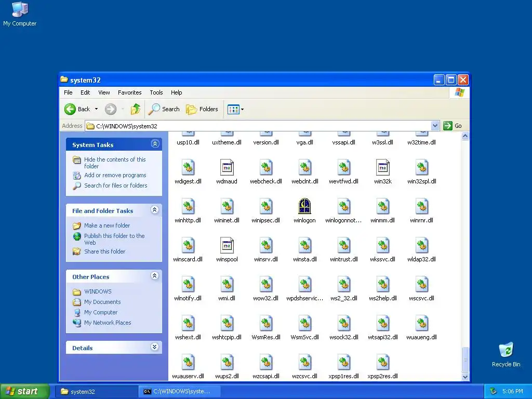Image resolution: width=532 pixels, height=399 pixels.
Task: Collapse the Other Places panel
Action: [x=155, y=275]
